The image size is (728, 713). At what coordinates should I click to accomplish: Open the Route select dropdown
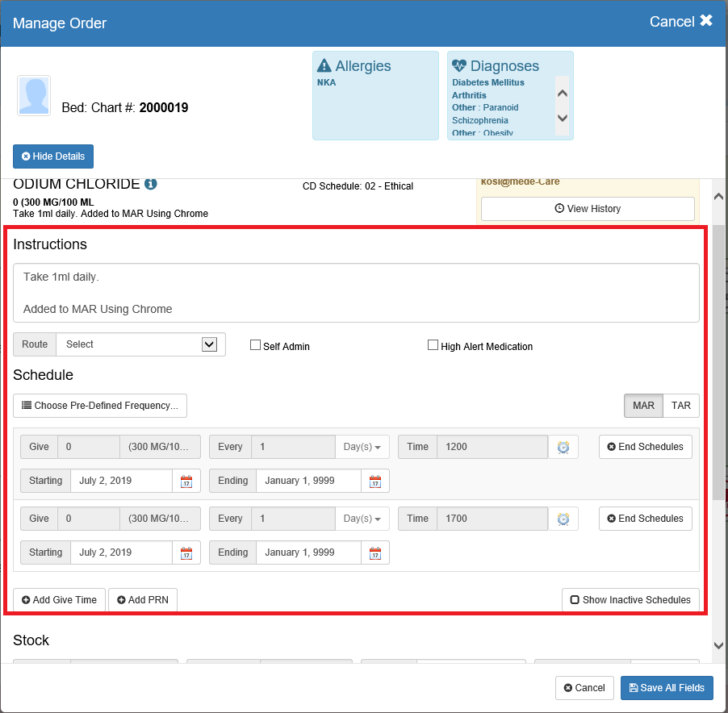point(140,344)
